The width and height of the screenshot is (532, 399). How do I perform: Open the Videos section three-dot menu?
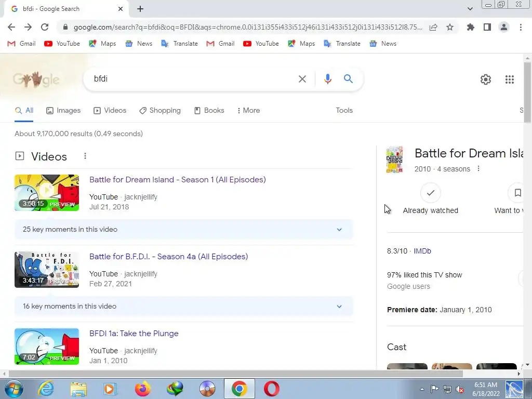[85, 156]
